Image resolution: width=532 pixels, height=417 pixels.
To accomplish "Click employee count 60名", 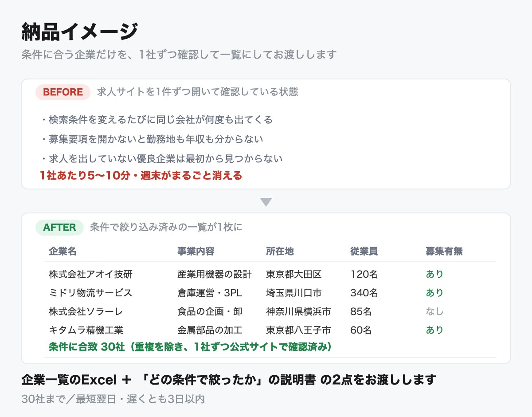I will pos(361,330).
